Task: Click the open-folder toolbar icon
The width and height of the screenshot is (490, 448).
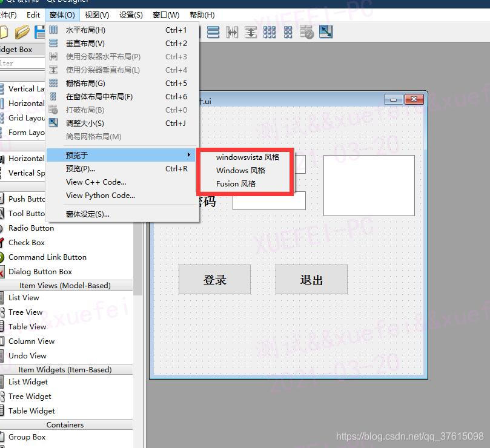Action: (22, 32)
